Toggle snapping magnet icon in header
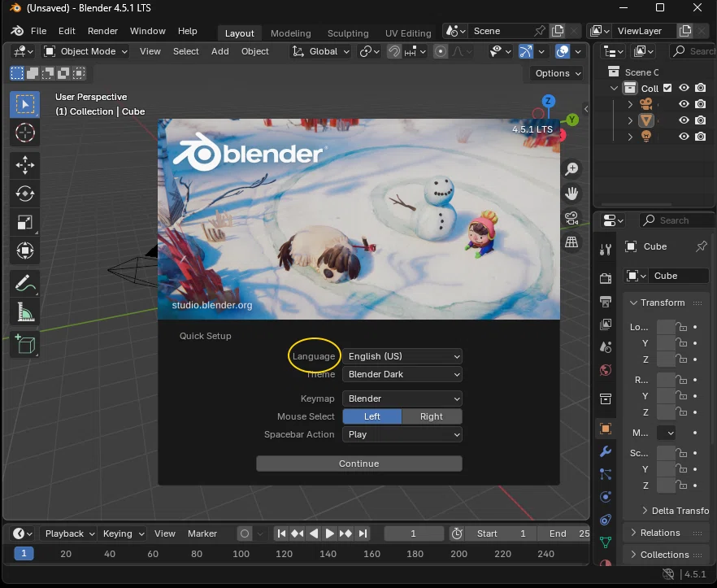The height and width of the screenshot is (588, 717). point(393,51)
